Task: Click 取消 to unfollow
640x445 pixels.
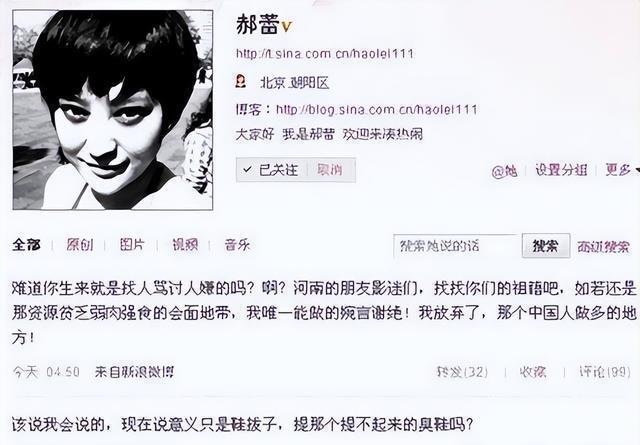Action: (330, 169)
